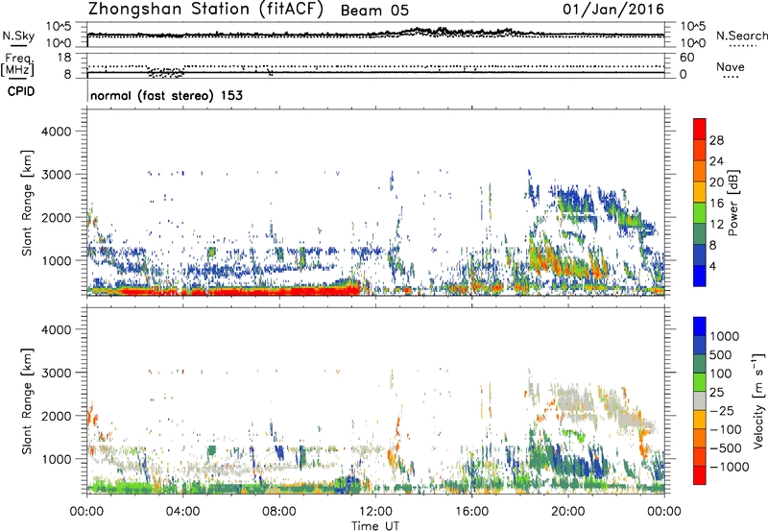768x532 pixels.
Task: Click the 20:00 time tick label
Action: point(567,512)
